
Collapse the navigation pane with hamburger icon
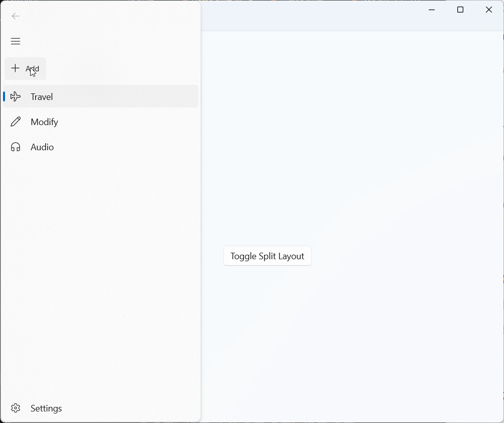pyautogui.click(x=16, y=41)
